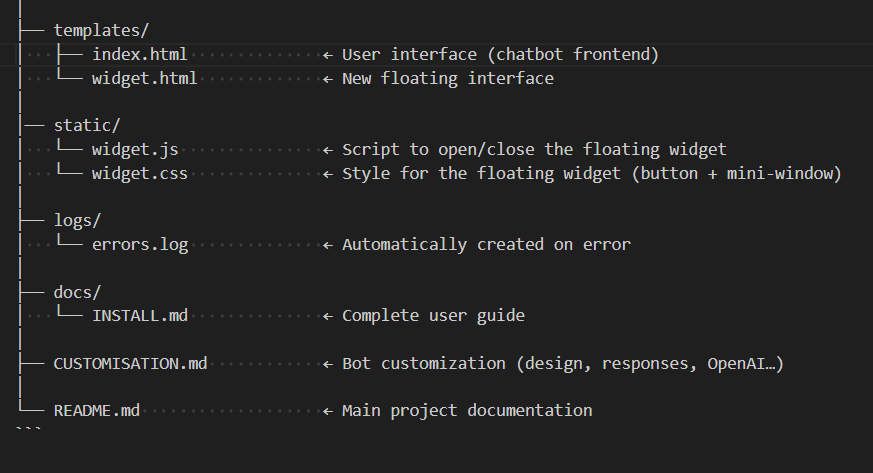The height and width of the screenshot is (473, 873).
Task: Click 'Script to open/close the floating widget' text
Action: [x=534, y=149]
